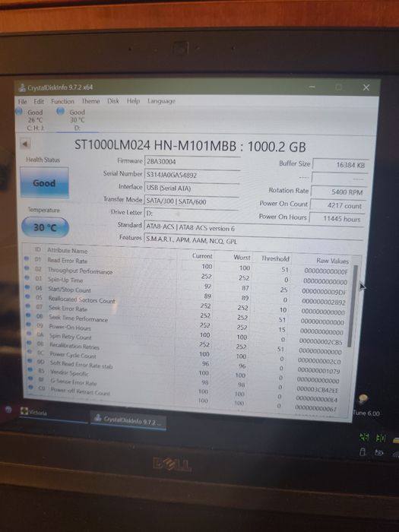Click the Drive Letter field D:

pos(191,213)
